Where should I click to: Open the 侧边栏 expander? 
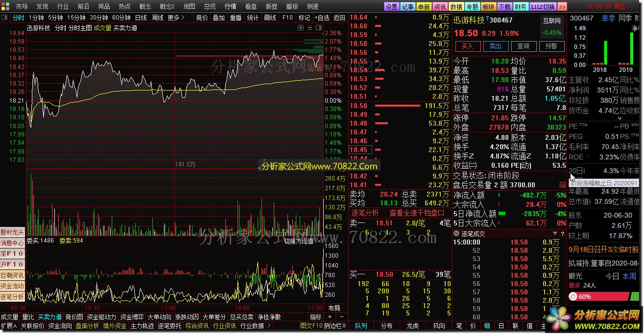click(x=335, y=325)
